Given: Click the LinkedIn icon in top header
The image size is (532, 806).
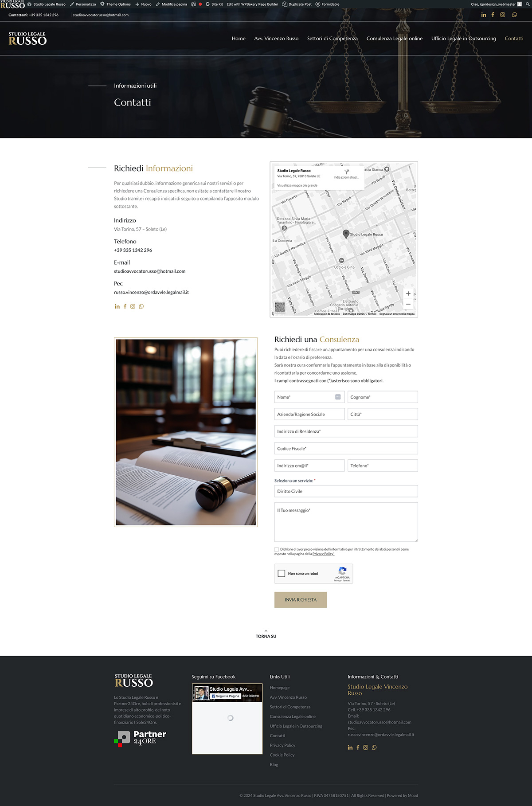Looking at the screenshot, I should [484, 15].
